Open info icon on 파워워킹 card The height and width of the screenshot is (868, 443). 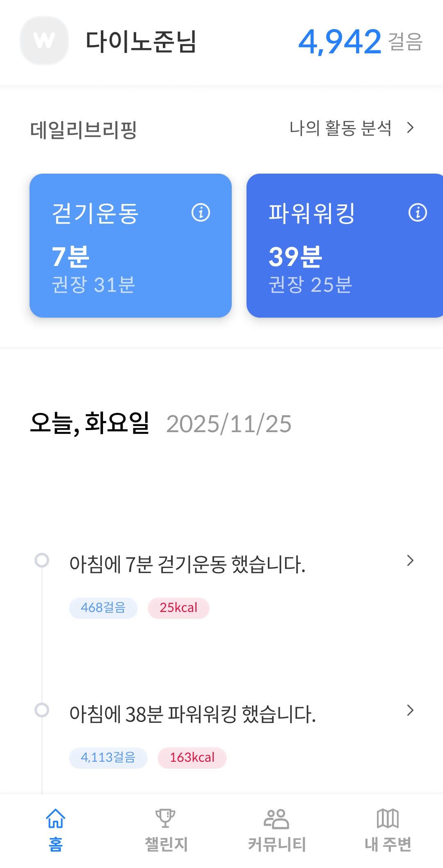(418, 213)
